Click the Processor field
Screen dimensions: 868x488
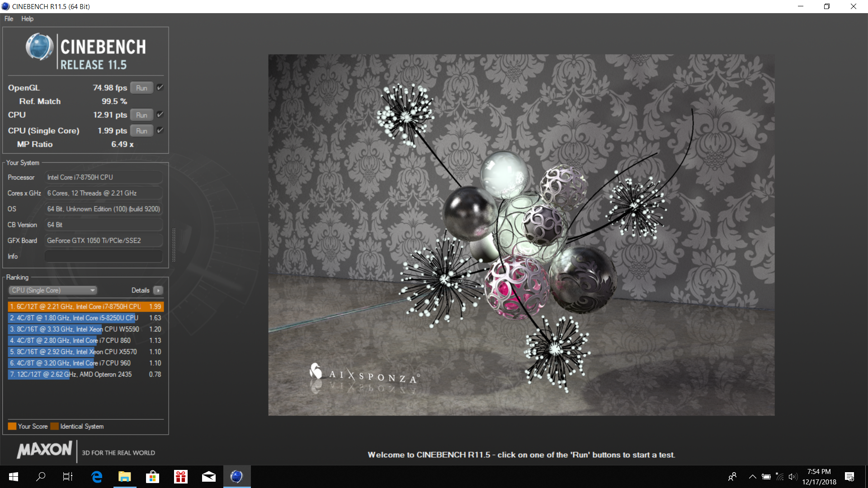pyautogui.click(x=104, y=177)
